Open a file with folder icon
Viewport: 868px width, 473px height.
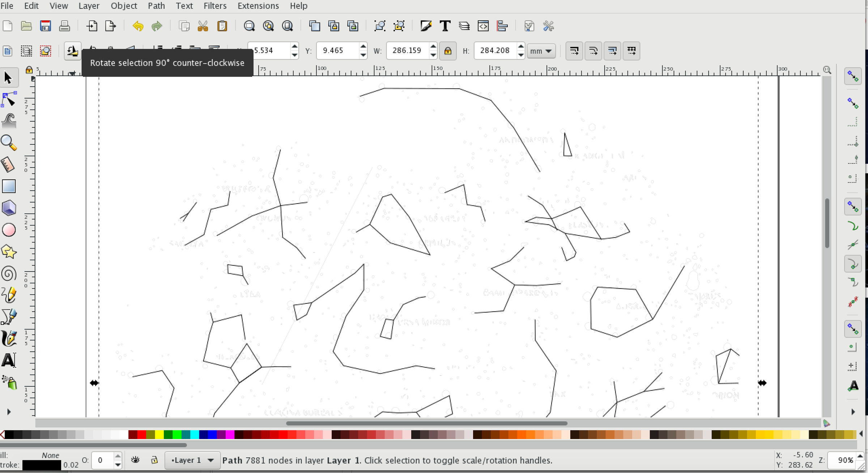click(x=26, y=26)
